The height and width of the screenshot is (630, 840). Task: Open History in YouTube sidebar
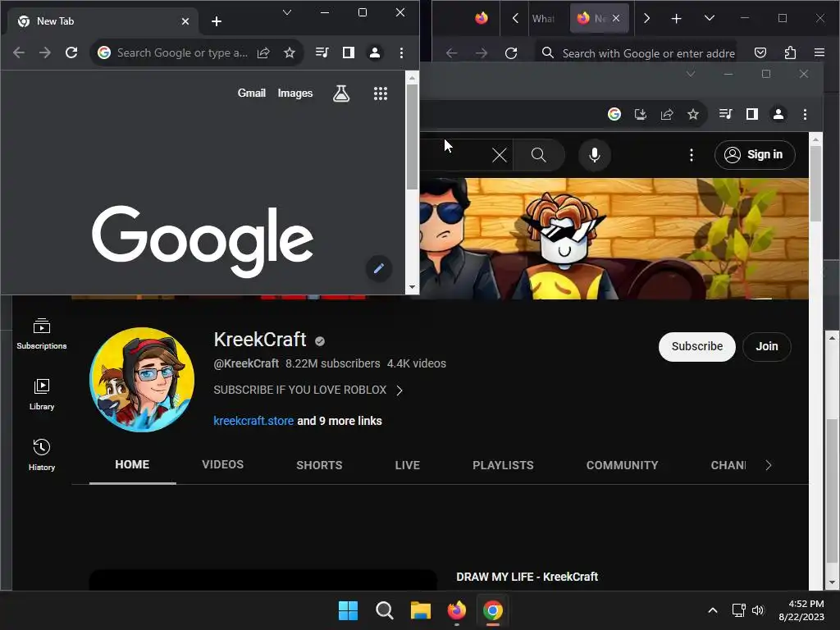point(42,454)
